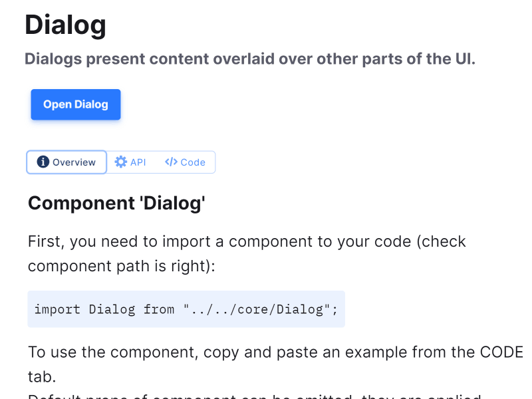Click the "Component 'Dialog'" section heading
Screen dimensions: 532x399
[x=116, y=203]
